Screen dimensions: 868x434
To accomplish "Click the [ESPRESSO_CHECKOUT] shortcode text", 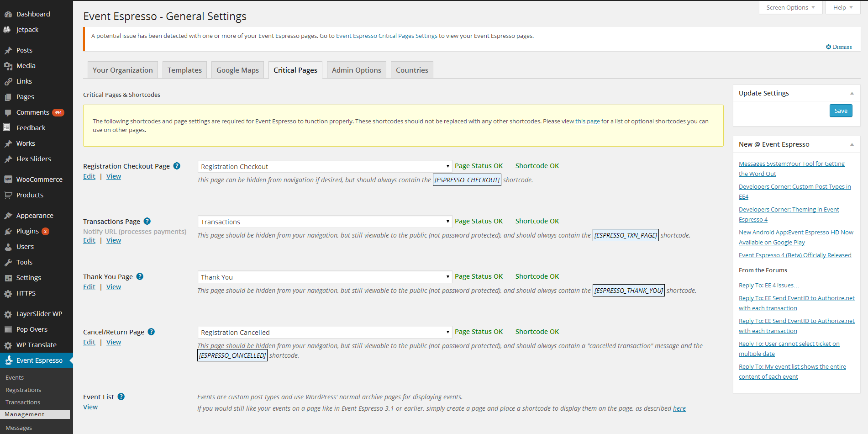I will tap(467, 180).
